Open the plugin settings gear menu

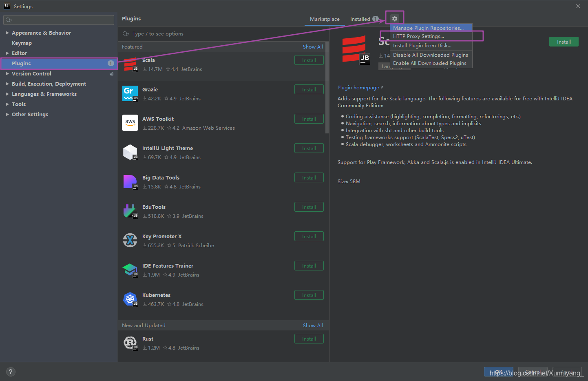click(394, 19)
